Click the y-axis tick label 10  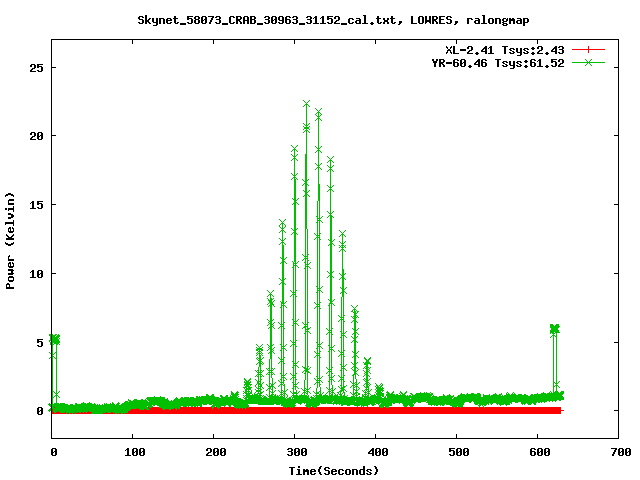pos(36,274)
